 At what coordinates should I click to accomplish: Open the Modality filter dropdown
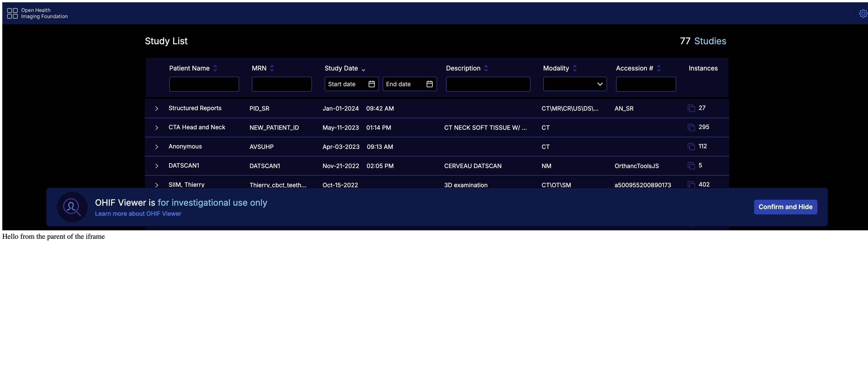pyautogui.click(x=575, y=84)
